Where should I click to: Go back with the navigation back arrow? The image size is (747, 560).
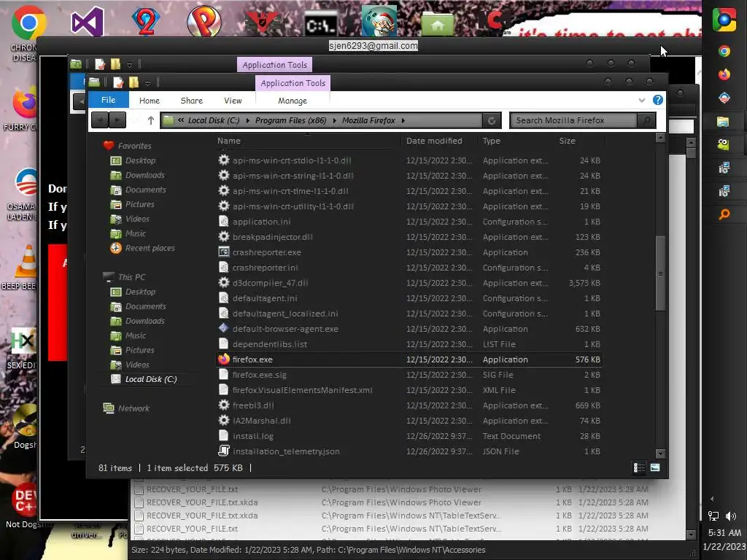(100, 120)
